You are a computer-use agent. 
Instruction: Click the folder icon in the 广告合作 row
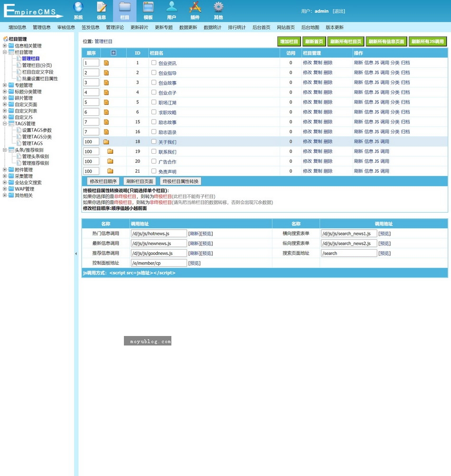110,161
